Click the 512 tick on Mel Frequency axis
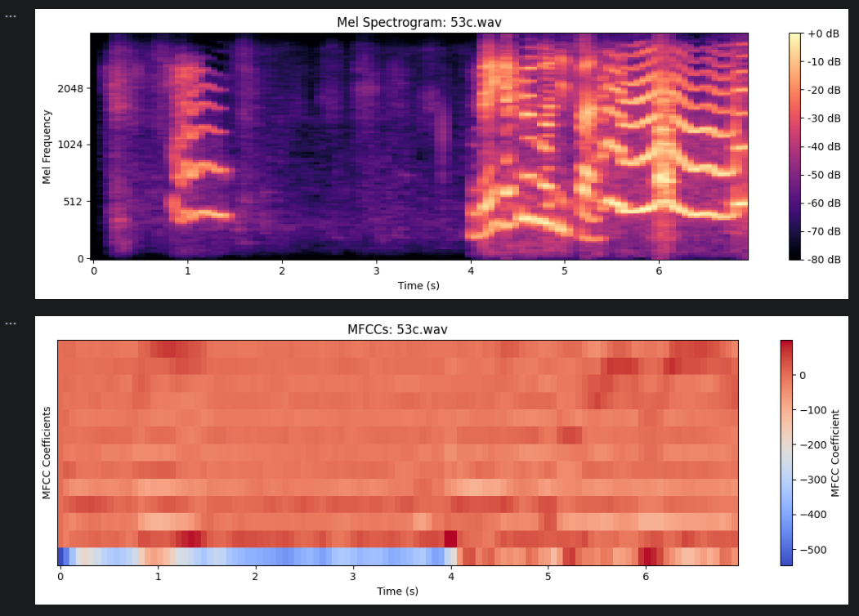Screen dimensions: 859x616 click(74, 202)
